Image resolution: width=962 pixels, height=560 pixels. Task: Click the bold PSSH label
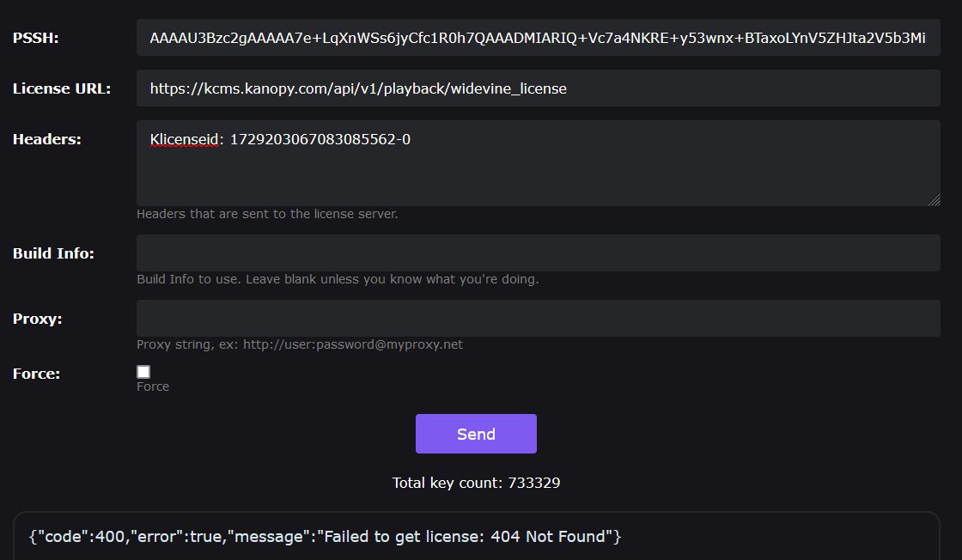click(35, 39)
